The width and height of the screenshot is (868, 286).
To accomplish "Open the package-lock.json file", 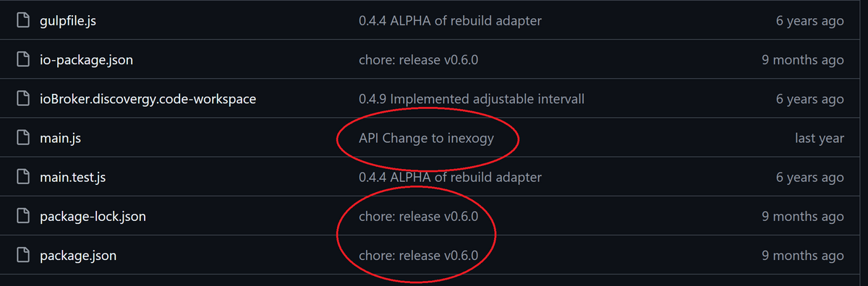I will [93, 217].
